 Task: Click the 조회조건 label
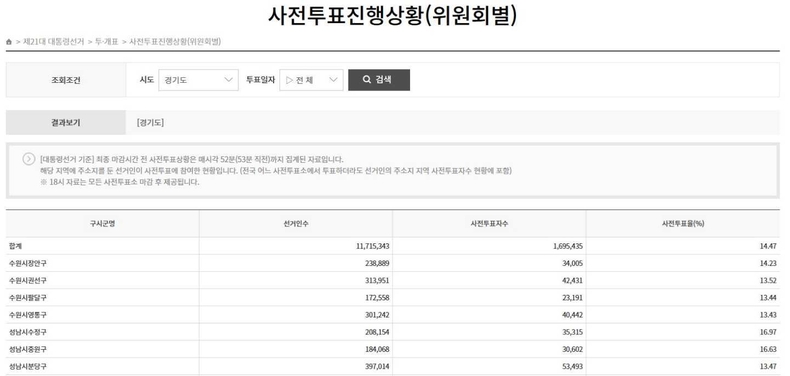click(65, 80)
